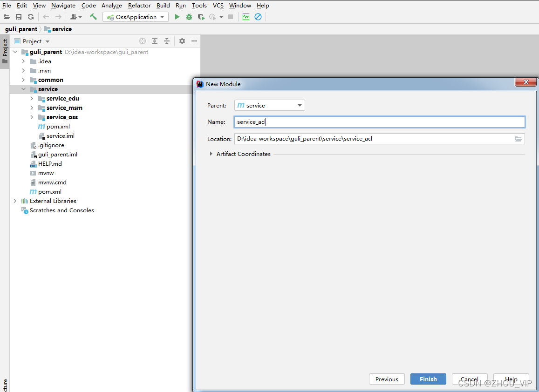
Task: Click the Synchronize refresh icon
Action: (x=31, y=17)
